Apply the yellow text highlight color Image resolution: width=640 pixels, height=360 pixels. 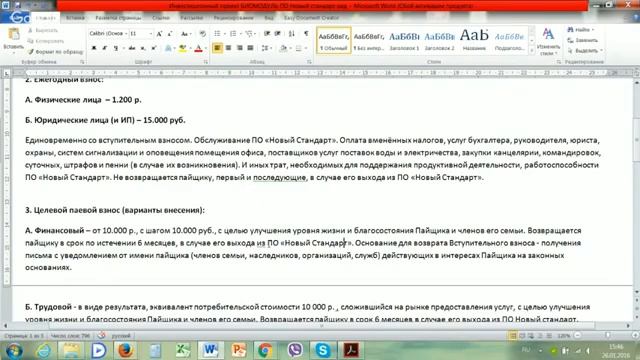click(182, 48)
